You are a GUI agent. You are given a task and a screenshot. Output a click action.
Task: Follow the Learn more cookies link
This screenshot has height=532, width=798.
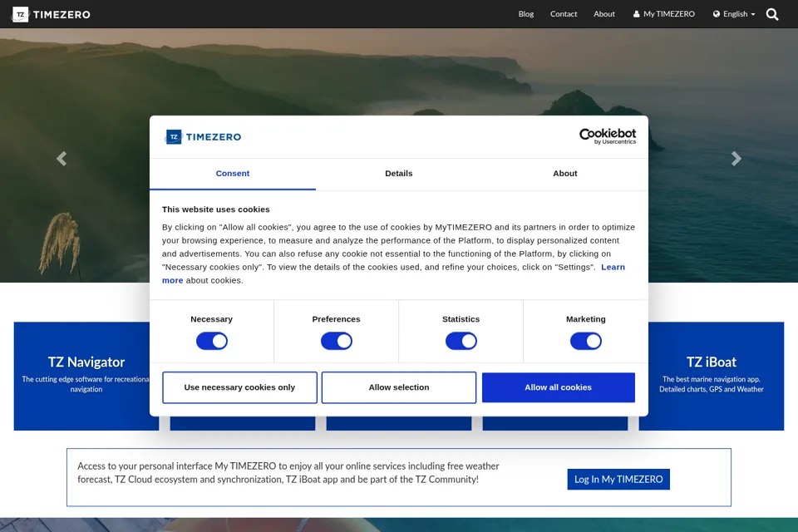point(613,268)
